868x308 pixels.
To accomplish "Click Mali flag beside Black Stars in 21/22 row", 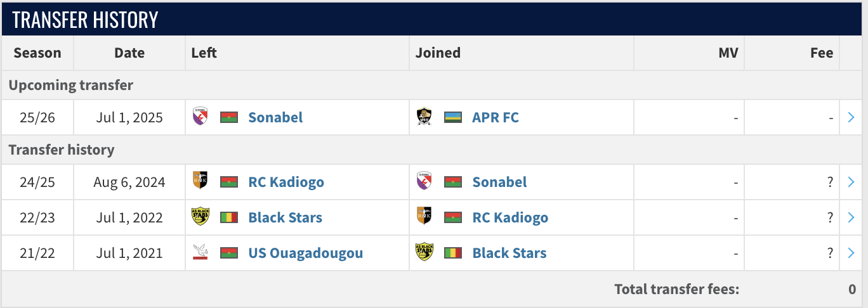I will [452, 253].
